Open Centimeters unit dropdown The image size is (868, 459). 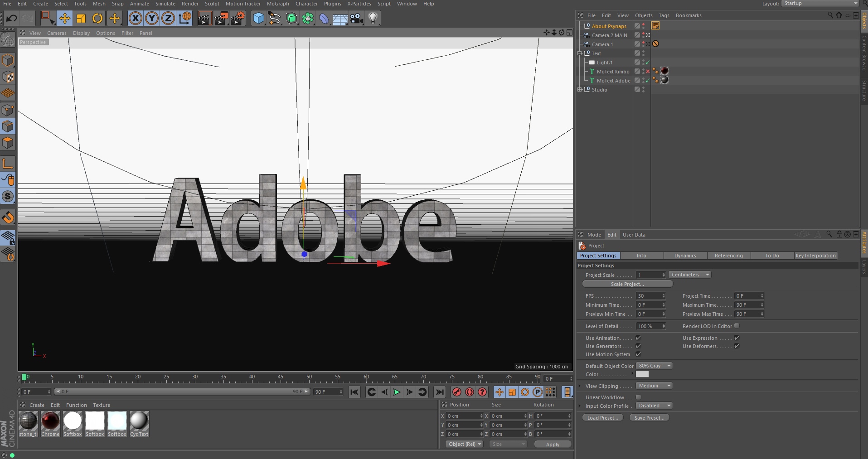pyautogui.click(x=689, y=275)
